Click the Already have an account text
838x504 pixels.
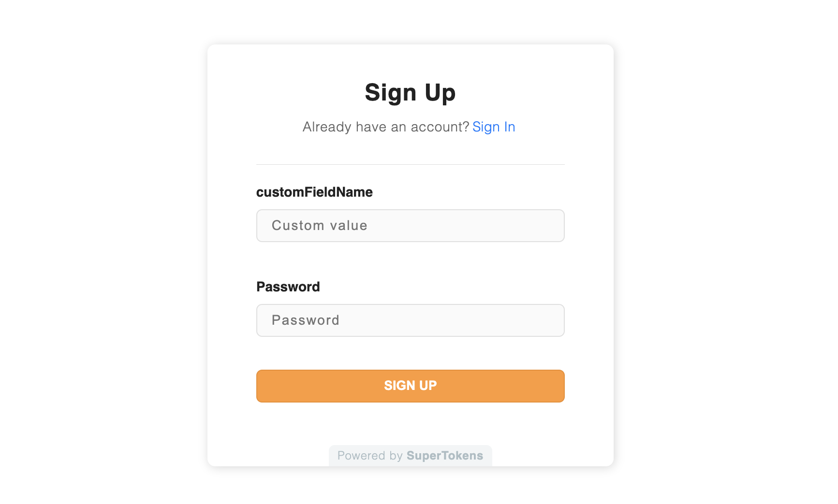pos(385,127)
